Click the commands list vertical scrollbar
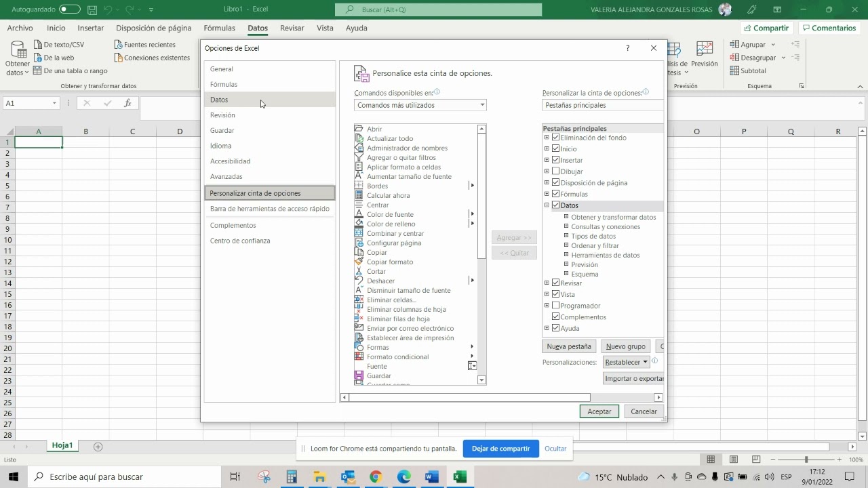This screenshot has height=488, width=868. point(481,197)
